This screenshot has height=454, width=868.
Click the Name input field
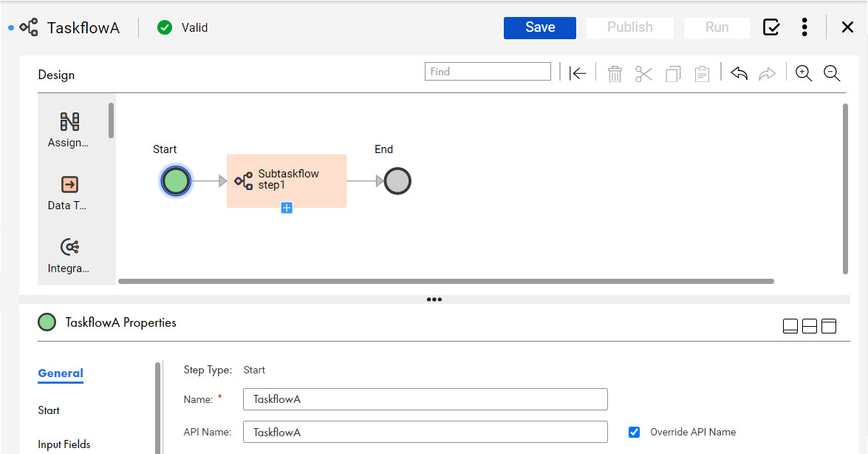(426, 399)
